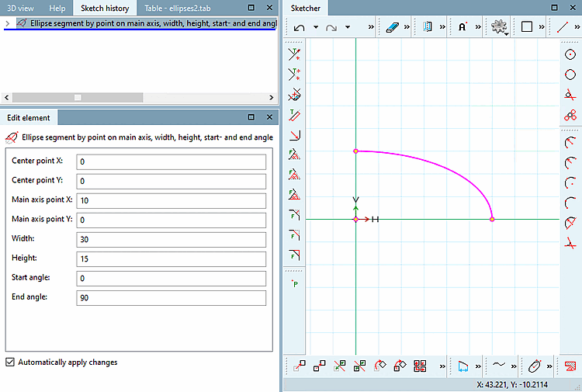
Task: Click the End angle input field
Action: 171,297
